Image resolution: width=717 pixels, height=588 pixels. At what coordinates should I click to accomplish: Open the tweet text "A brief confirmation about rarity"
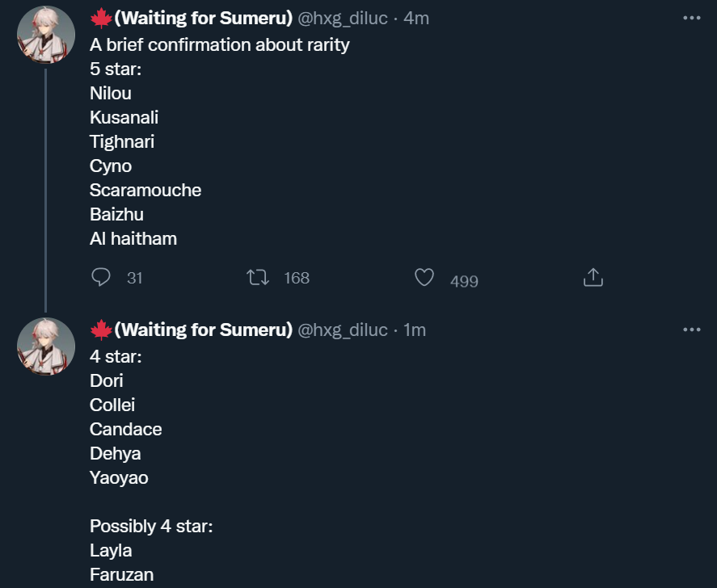click(x=219, y=44)
